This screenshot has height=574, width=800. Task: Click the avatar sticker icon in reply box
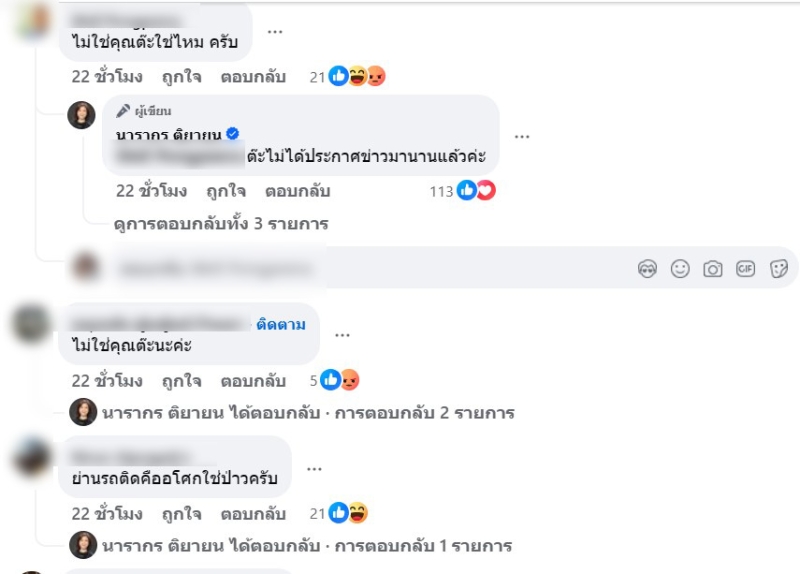point(647,268)
